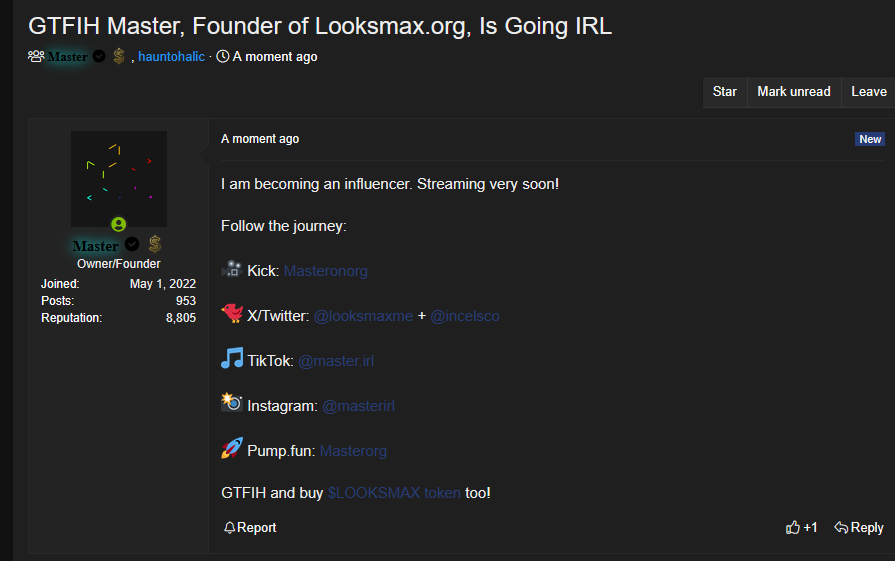Click the Reply button on the post

click(x=859, y=527)
